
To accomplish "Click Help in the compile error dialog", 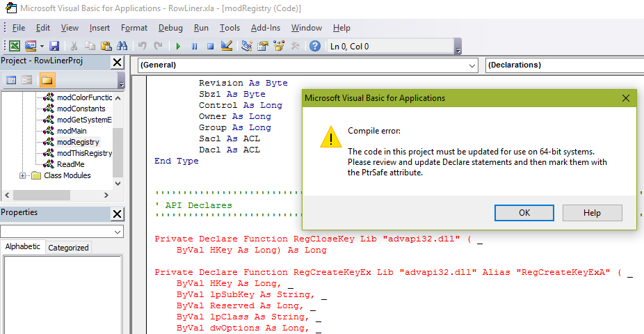I will 592,213.
